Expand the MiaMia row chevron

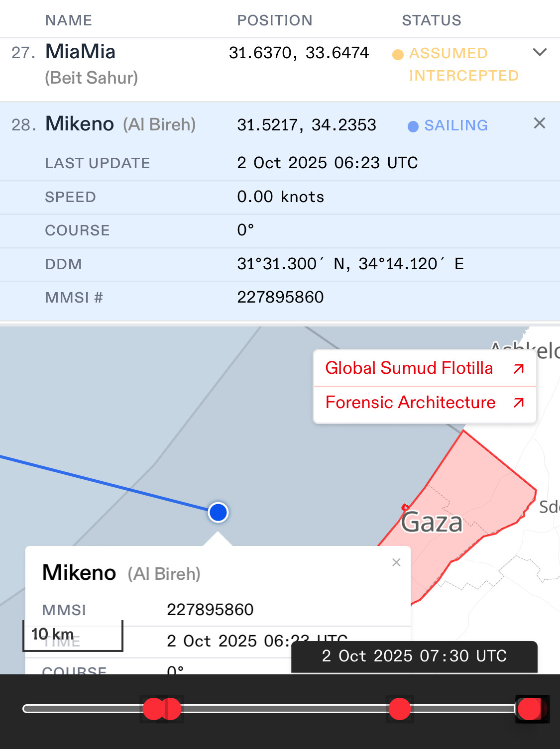pyautogui.click(x=540, y=52)
